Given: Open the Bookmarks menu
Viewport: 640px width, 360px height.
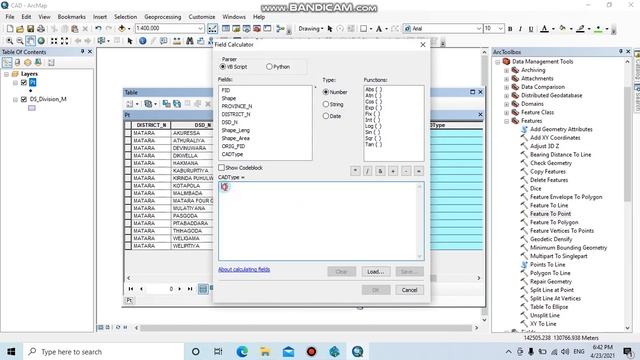Looking at the screenshot, I should (71, 17).
